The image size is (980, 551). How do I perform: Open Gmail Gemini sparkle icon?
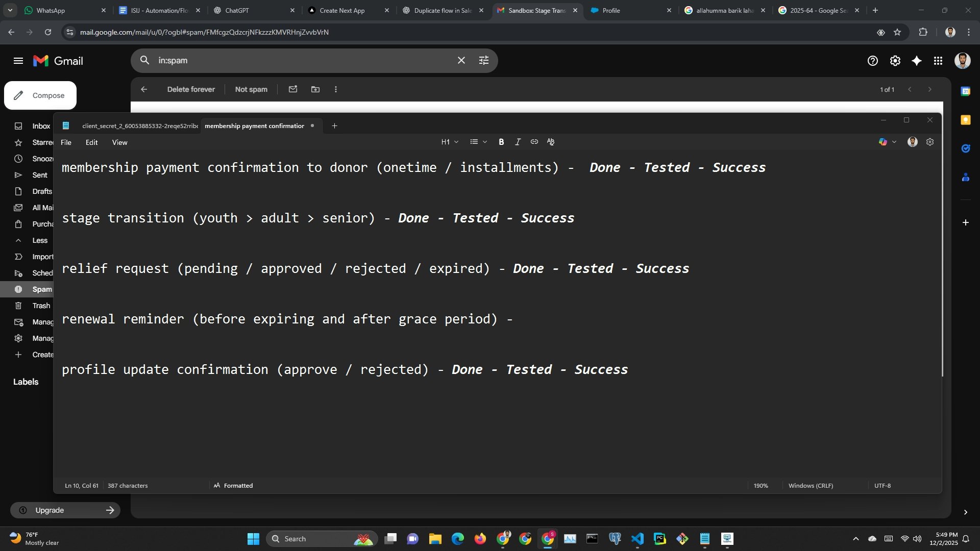(917, 61)
